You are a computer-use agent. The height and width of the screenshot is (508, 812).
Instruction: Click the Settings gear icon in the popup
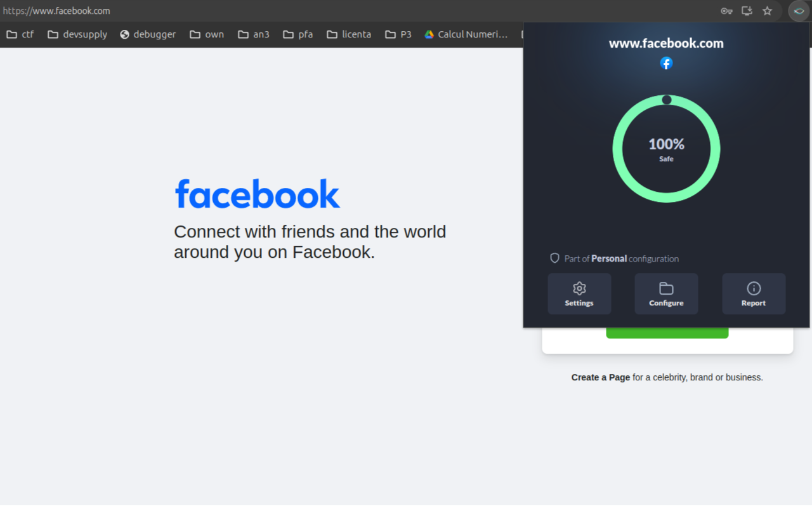pos(579,288)
